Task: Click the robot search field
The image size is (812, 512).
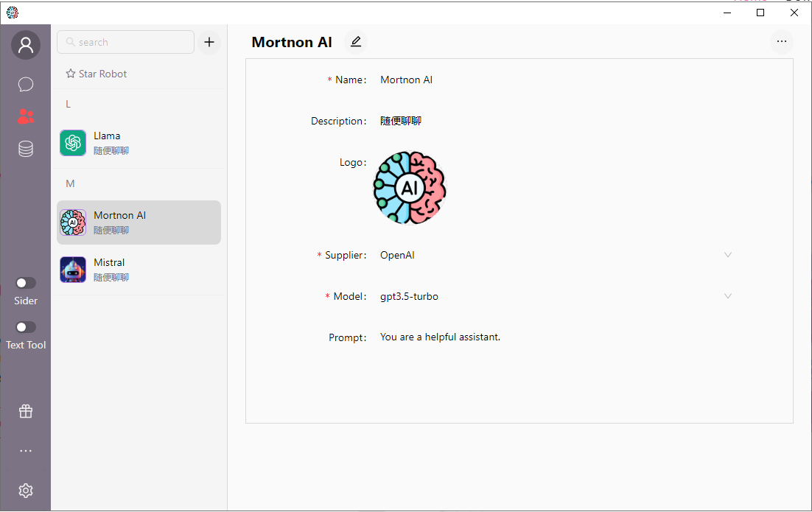Action: (126, 42)
